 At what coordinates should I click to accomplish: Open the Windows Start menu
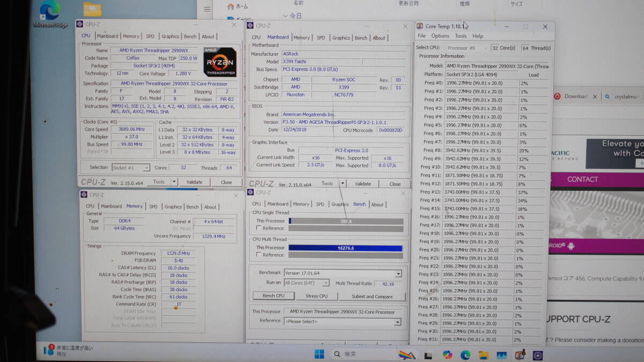tap(319, 354)
